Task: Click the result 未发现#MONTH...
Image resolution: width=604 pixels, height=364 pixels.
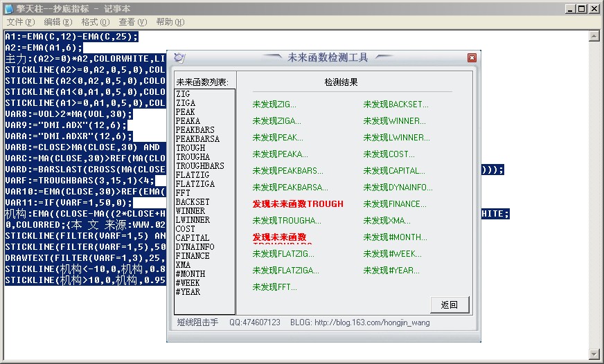Action: [x=396, y=237]
